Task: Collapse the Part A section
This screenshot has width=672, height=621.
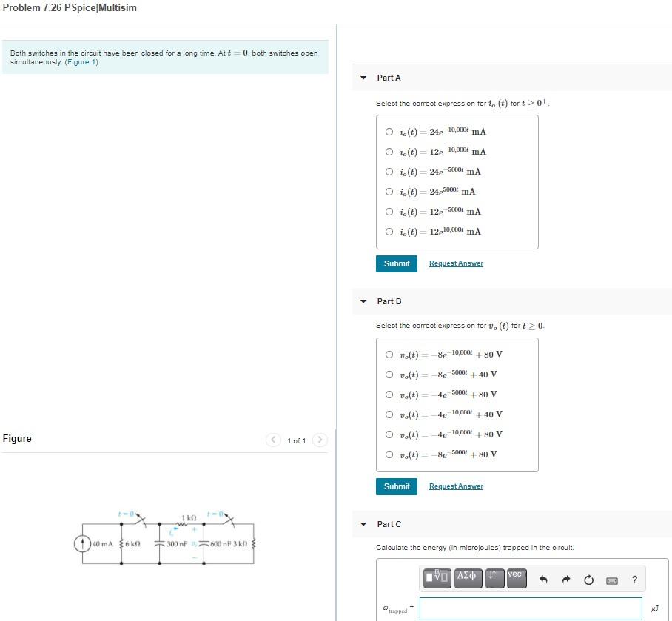Action: pyautogui.click(x=363, y=78)
